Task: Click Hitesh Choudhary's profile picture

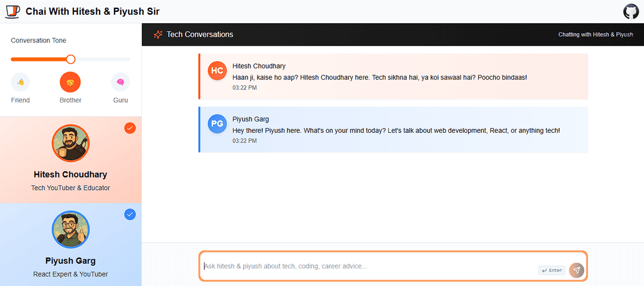Action: coord(70,143)
